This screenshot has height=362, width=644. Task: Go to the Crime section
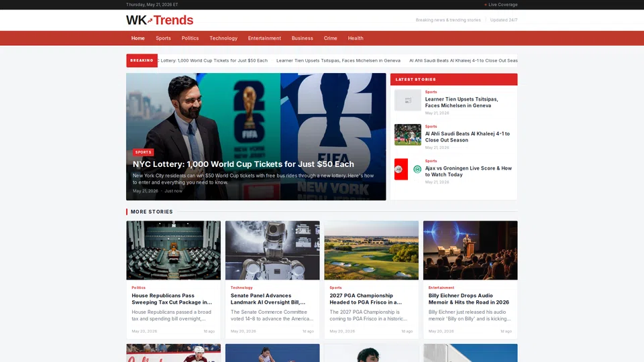tap(330, 38)
